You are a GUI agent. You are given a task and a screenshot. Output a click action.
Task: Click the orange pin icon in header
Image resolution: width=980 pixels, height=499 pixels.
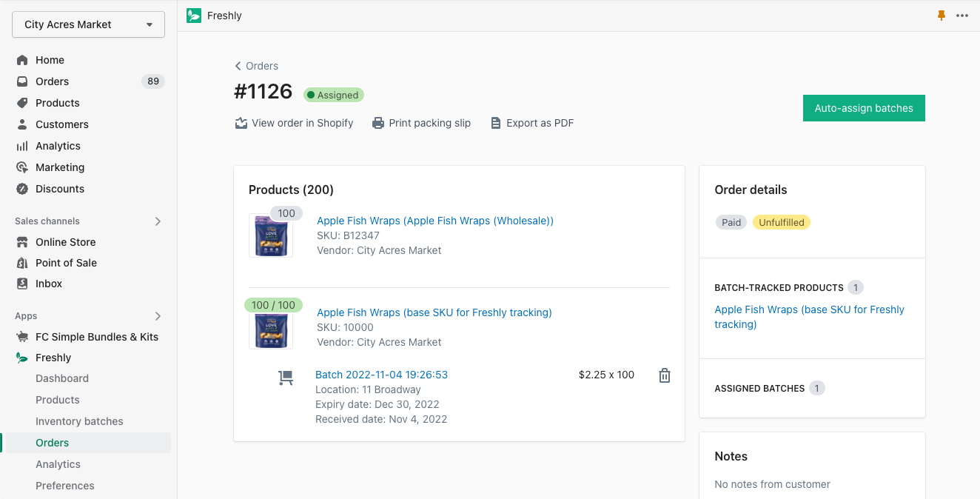(x=942, y=16)
